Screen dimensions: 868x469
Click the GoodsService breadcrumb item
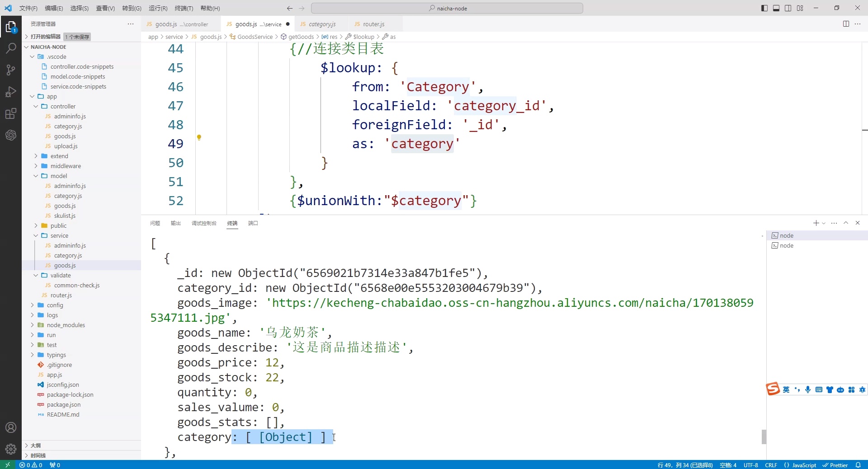(x=255, y=37)
